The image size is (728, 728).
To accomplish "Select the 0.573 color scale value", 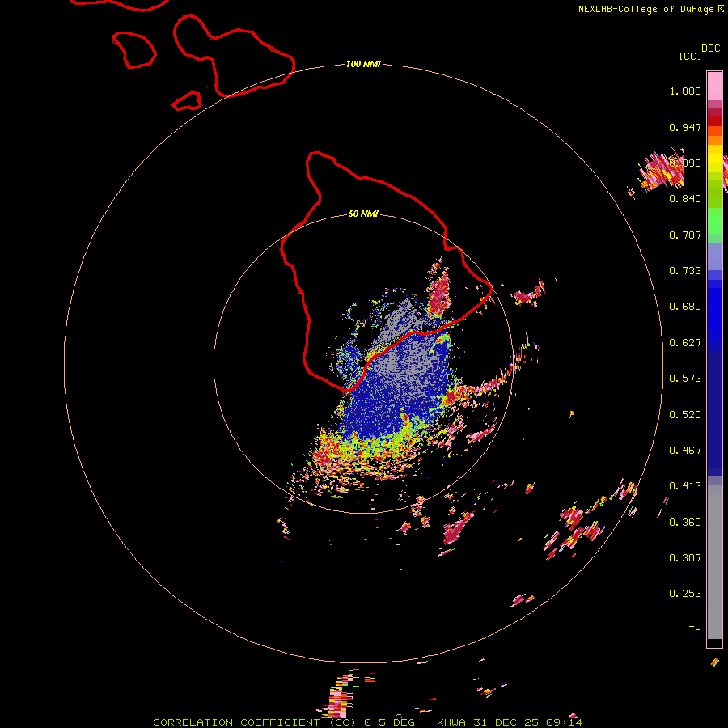I will [x=685, y=379].
